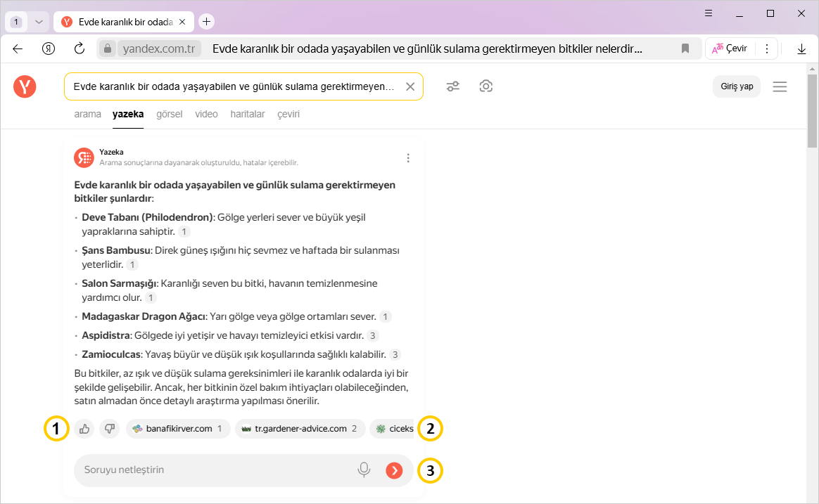
Task: Click the thumbs up like icon
Action: pos(84,429)
